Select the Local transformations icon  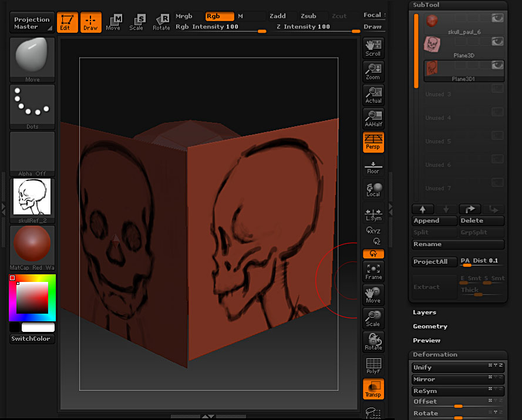(373, 189)
